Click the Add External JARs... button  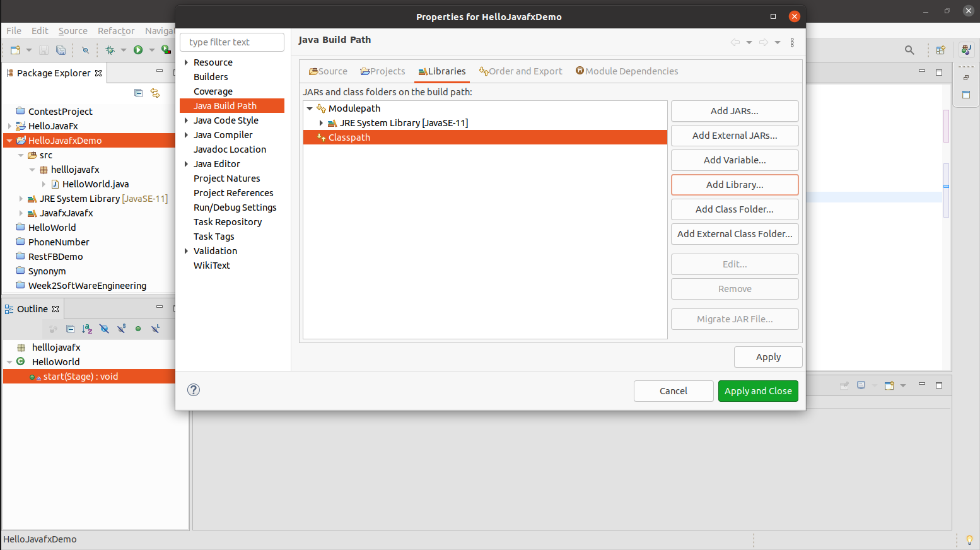pos(735,136)
